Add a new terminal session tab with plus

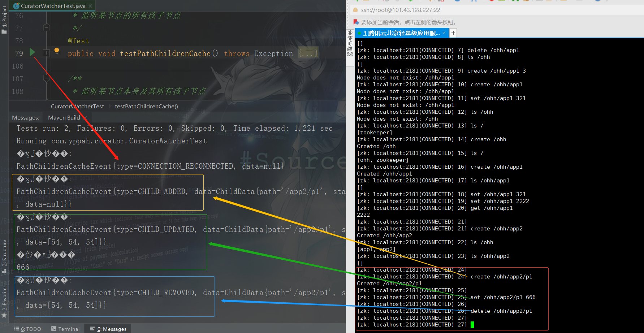[453, 33]
